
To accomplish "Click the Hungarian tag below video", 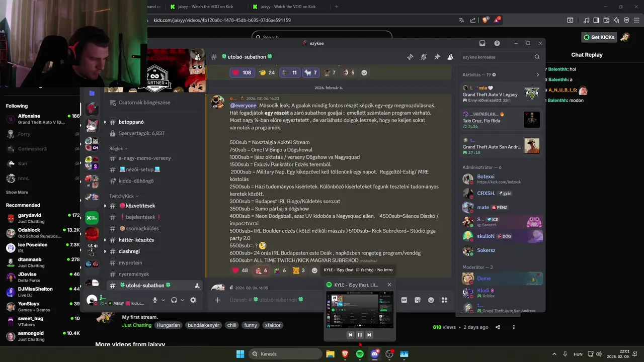I will tap(168, 325).
